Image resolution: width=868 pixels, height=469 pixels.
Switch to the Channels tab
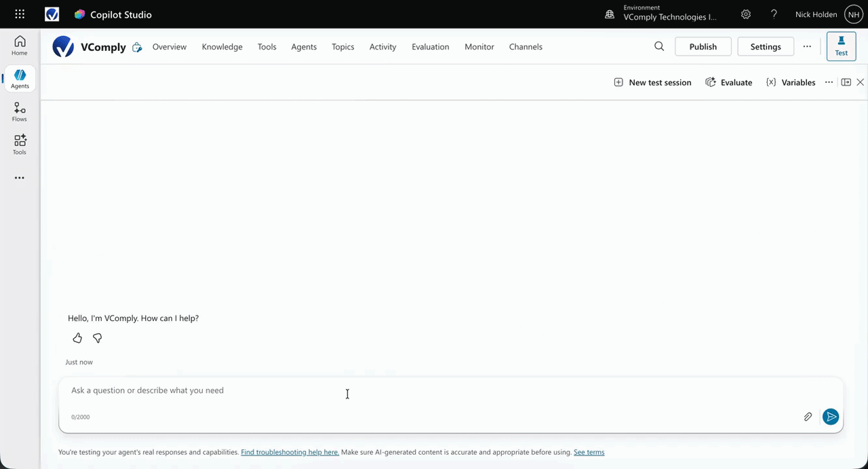pos(526,47)
